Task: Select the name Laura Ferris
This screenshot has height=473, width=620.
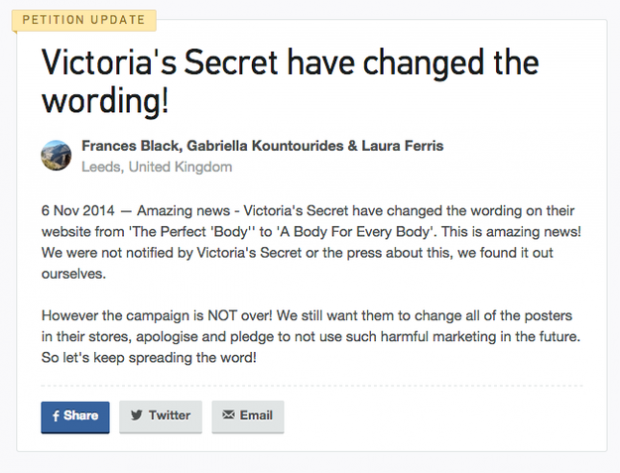Action: (403, 146)
